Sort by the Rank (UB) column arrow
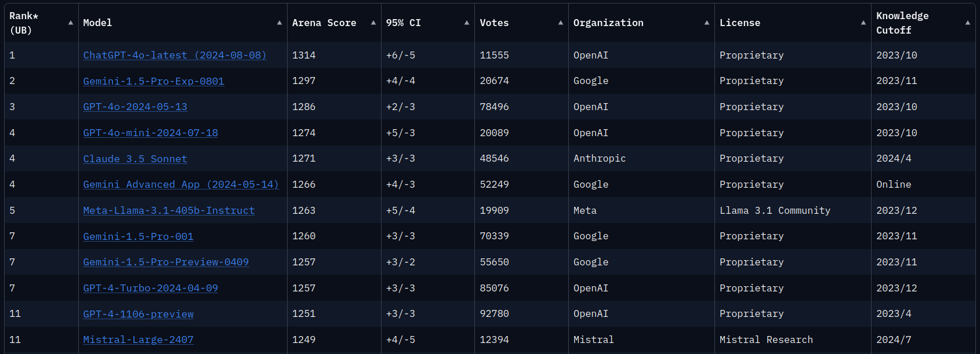980x354 pixels. click(x=71, y=23)
